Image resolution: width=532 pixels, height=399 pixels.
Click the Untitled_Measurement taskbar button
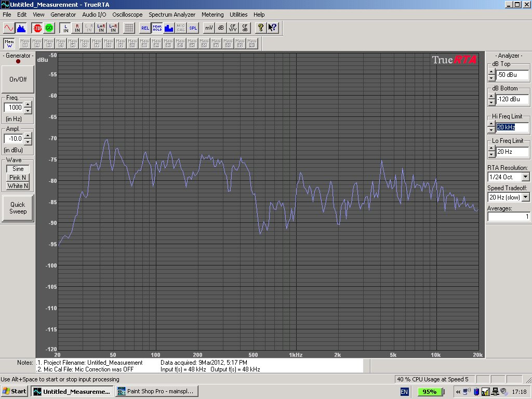click(73, 391)
